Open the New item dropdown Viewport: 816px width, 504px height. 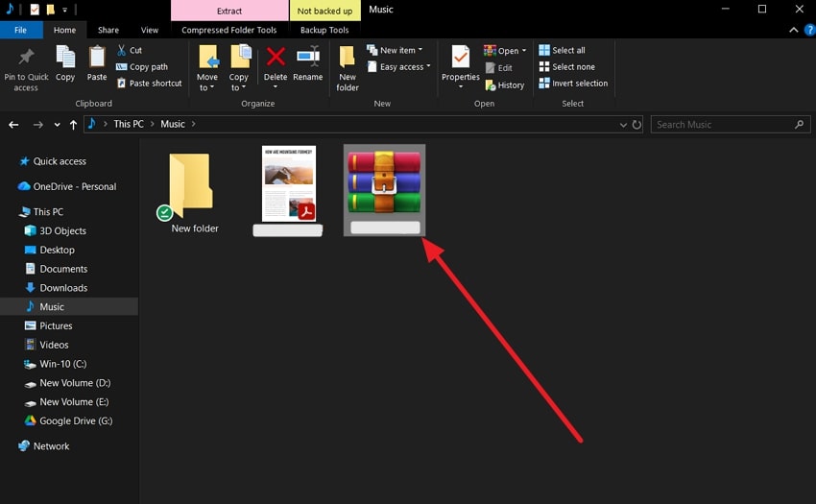(395, 50)
